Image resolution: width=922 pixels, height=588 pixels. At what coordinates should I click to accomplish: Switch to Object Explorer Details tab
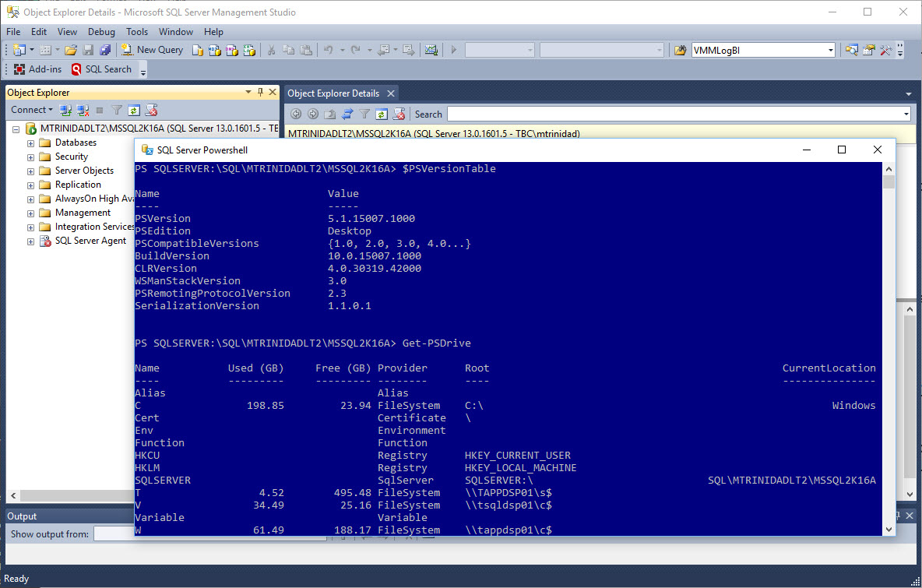coord(333,93)
